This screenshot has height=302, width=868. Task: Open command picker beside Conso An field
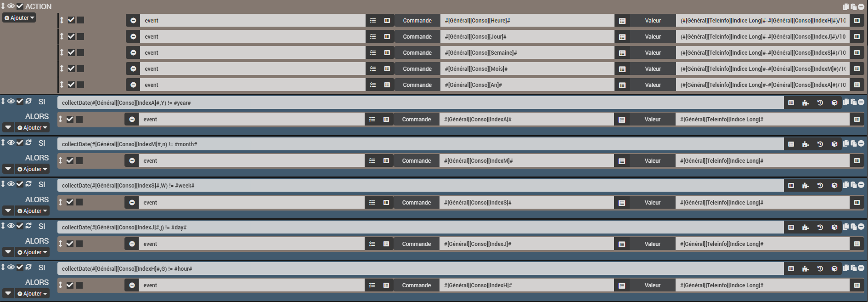pyautogui.click(x=622, y=85)
